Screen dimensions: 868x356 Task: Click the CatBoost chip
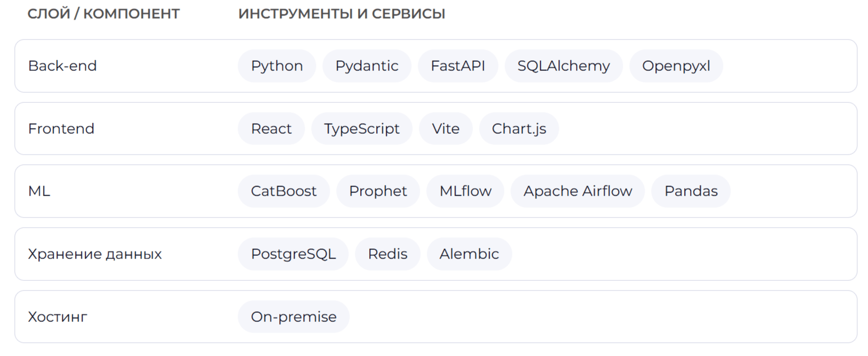pos(283,191)
